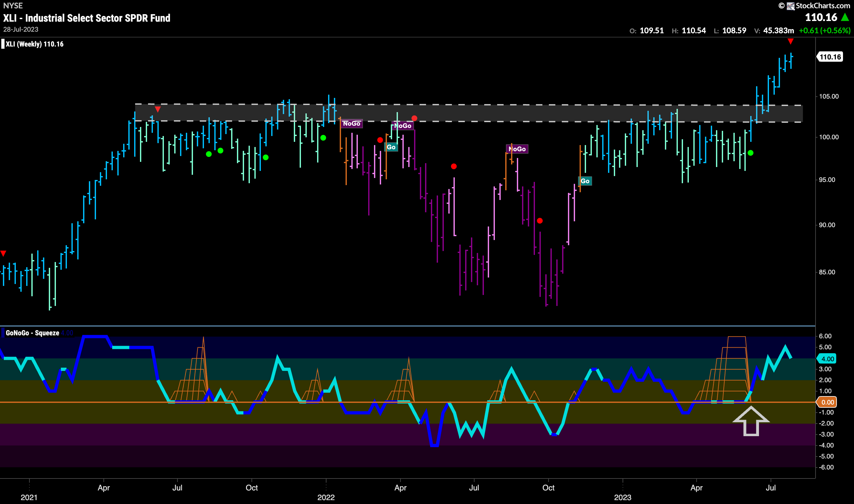
Task: Click the 2023 year label on time axis
Action: click(623, 498)
